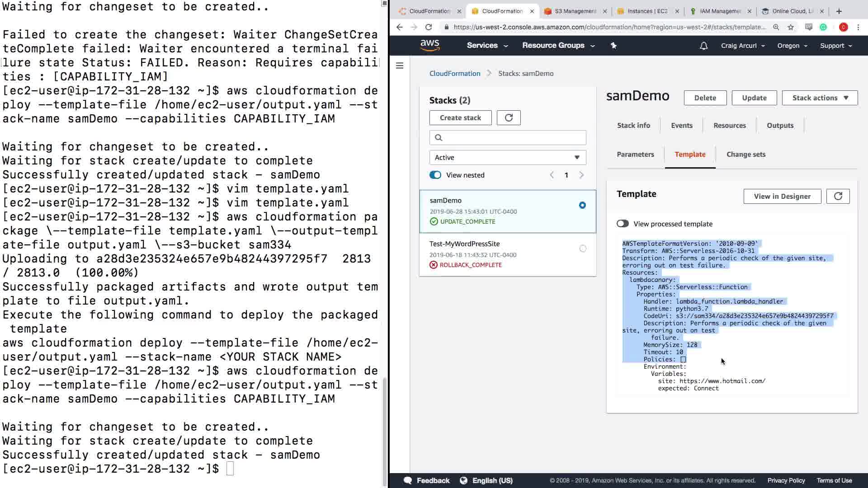Select the Test-MyWordPressSite stack radio button
This screenshot has height=488, width=868.
tap(583, 249)
